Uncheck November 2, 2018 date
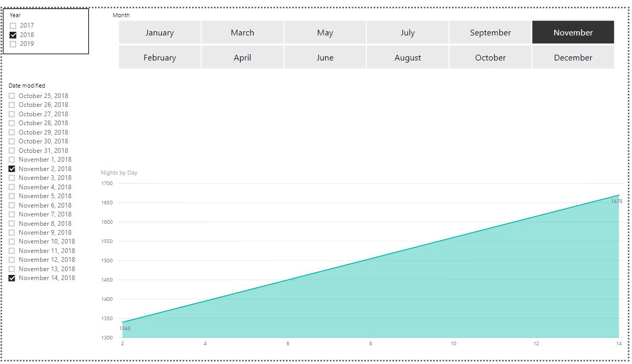632x364 pixels. 12,169
